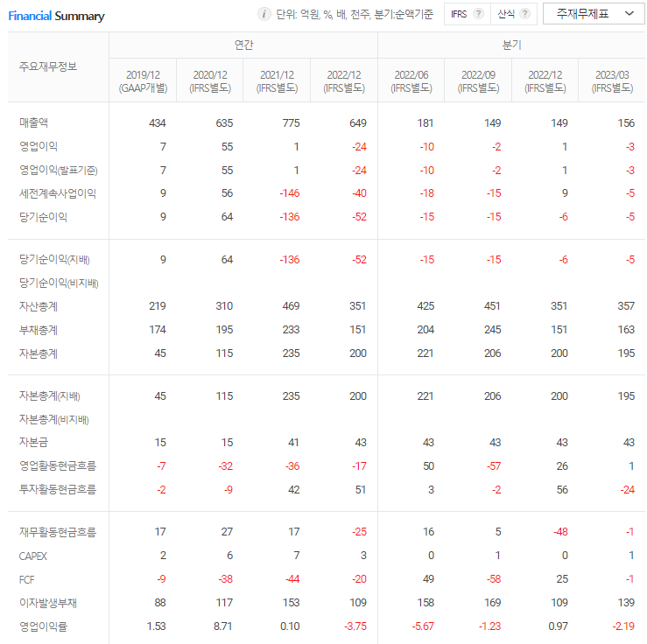Select the 분기 column group header

click(x=511, y=45)
